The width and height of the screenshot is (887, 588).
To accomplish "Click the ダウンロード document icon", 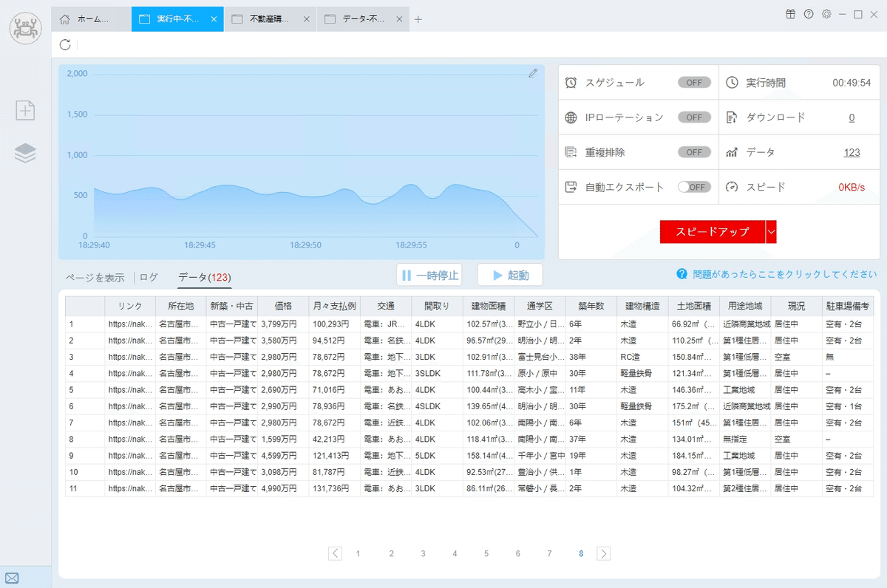I will (732, 117).
